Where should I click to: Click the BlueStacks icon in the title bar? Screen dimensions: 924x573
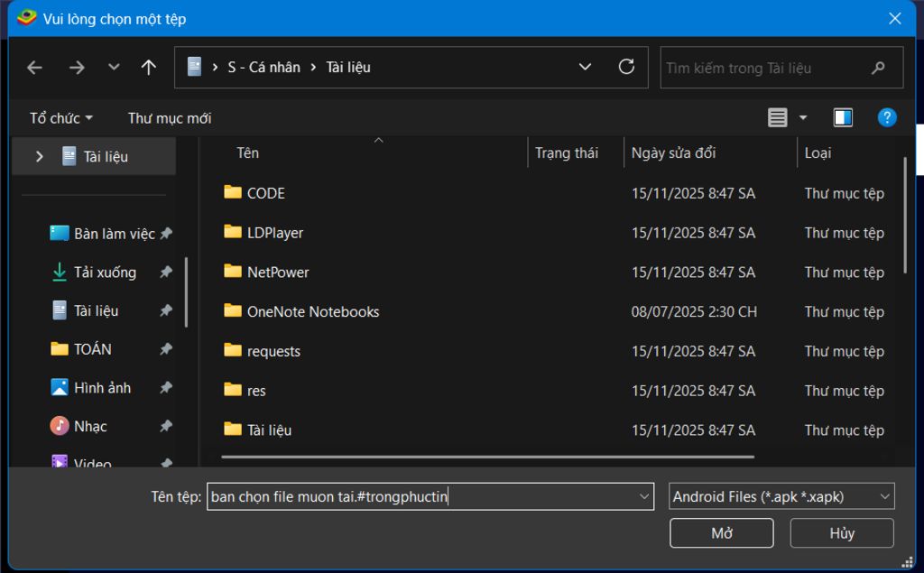tap(26, 18)
